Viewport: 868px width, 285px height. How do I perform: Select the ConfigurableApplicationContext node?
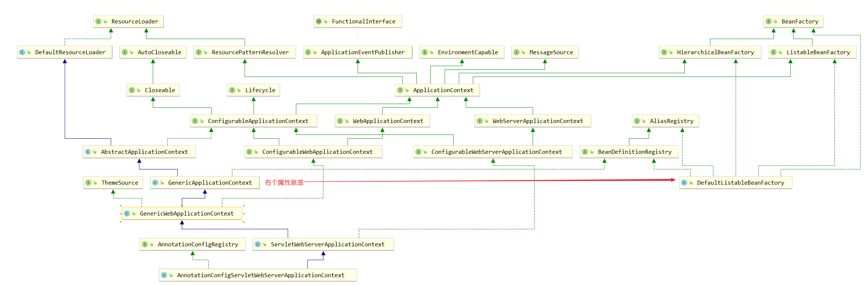[x=254, y=121]
